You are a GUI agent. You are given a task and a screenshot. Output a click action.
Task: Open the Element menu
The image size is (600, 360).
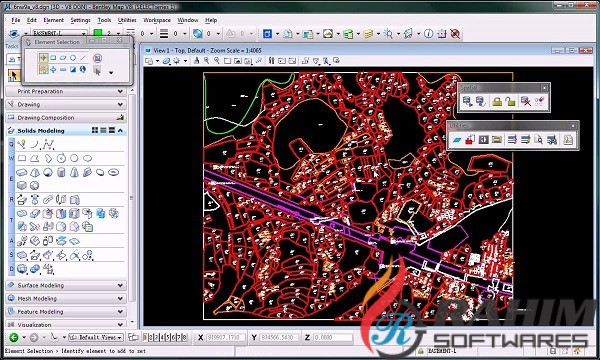(54, 20)
